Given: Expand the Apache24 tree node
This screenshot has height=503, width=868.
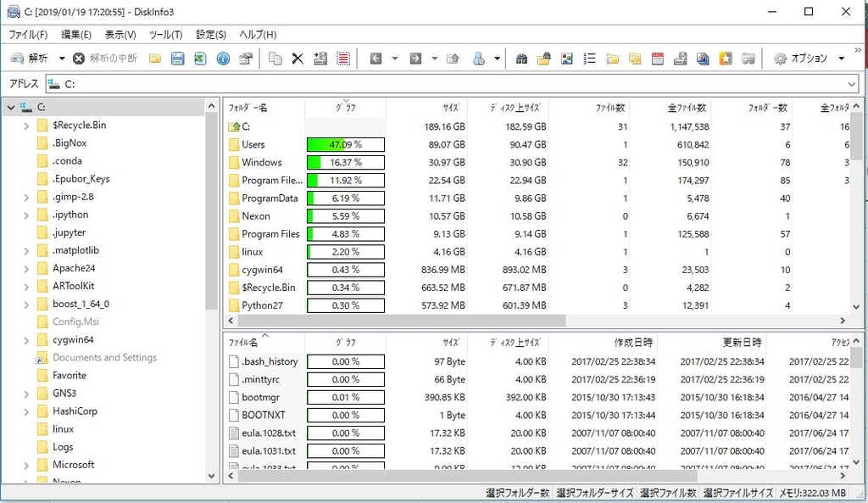Looking at the screenshot, I should pos(26,269).
